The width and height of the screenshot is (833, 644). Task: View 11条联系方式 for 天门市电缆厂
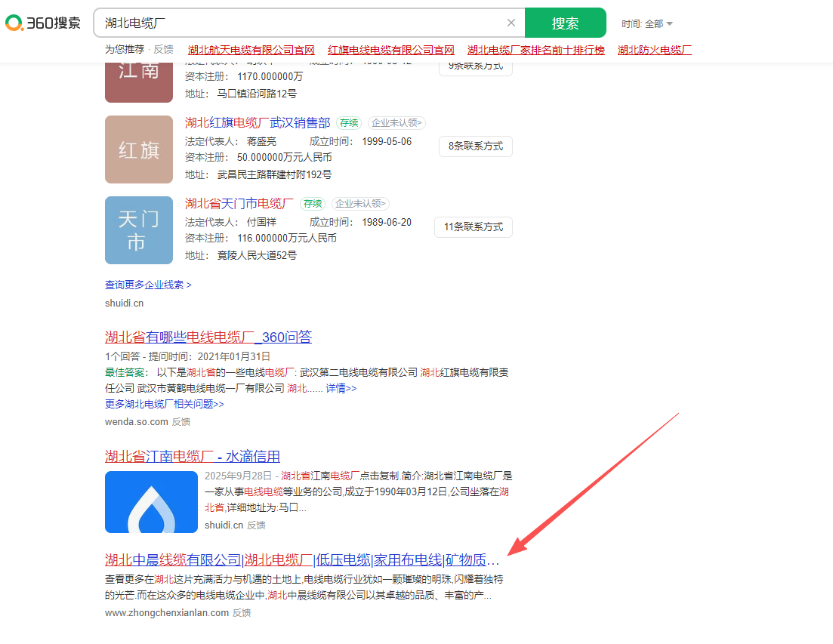(473, 226)
